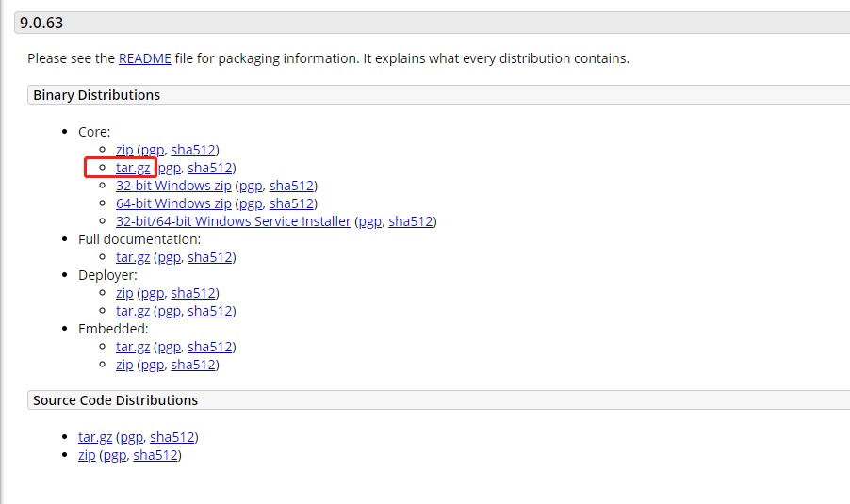Open the README link
Image resolution: width=850 pixels, height=504 pixels.
[145, 58]
